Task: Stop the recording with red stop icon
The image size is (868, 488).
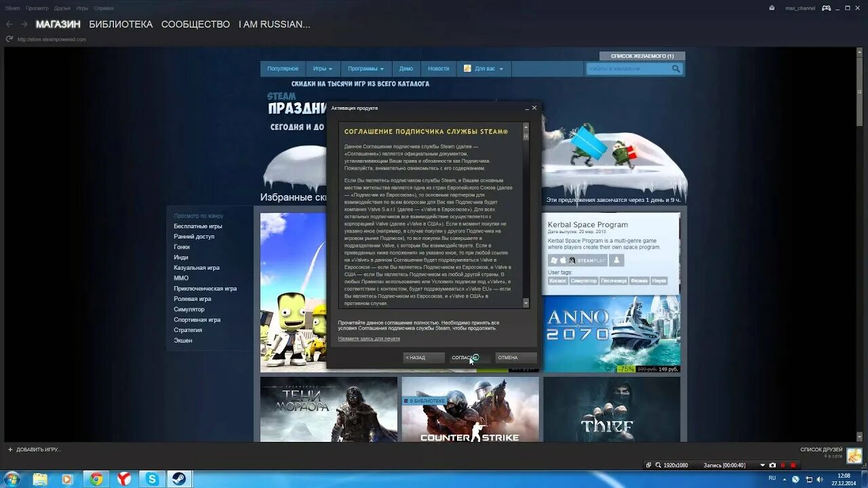Action: click(x=792, y=465)
